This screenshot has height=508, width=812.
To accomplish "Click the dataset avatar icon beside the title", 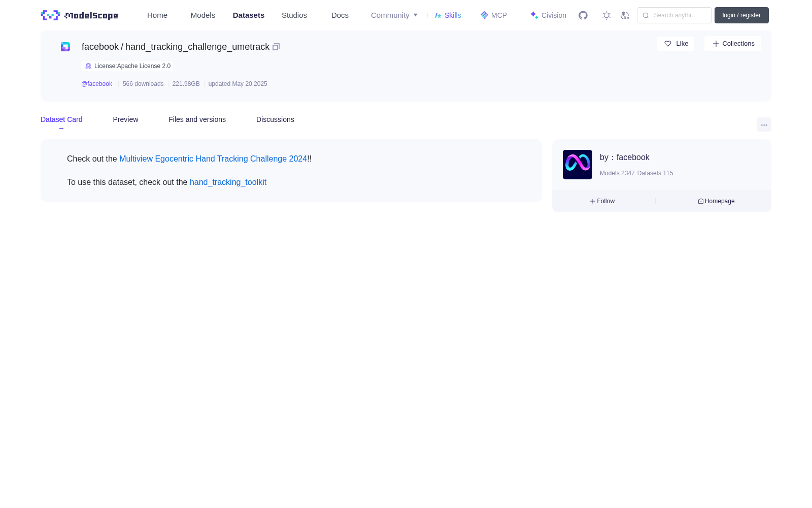I will pos(65,47).
